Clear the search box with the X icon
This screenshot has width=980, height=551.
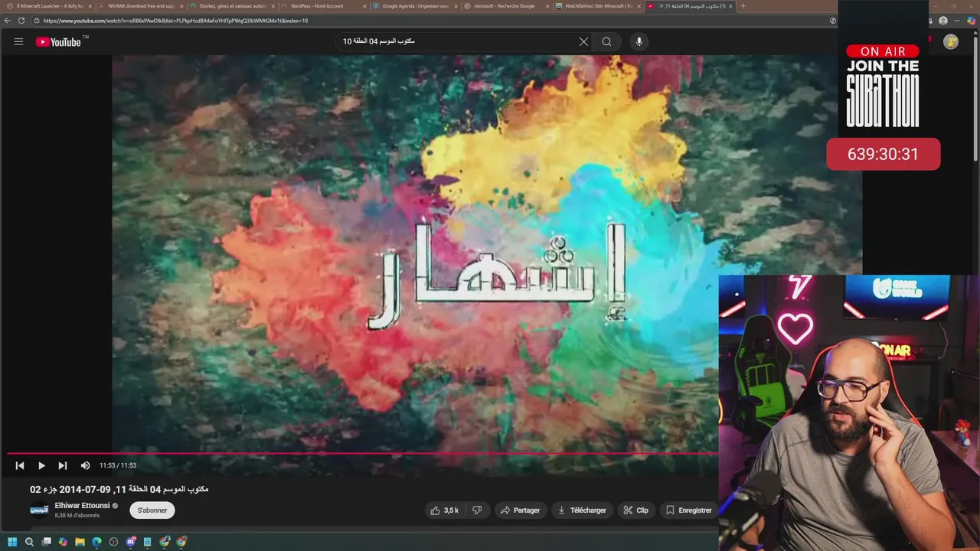point(583,42)
